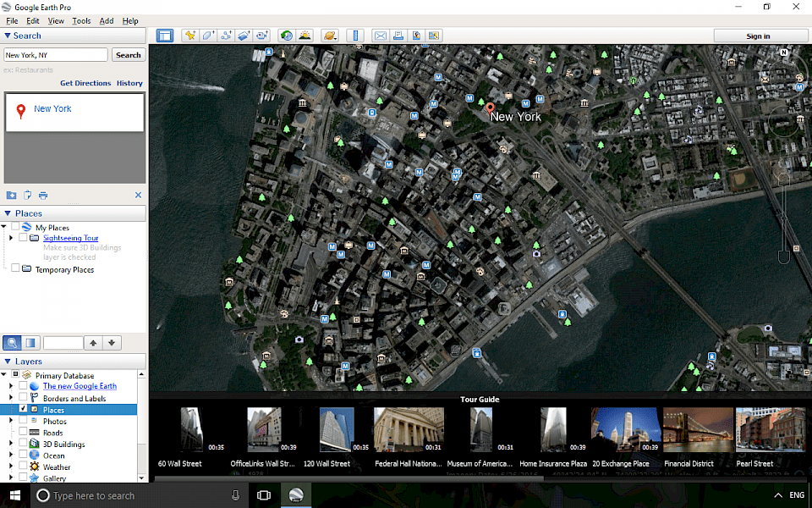Add a placemark with the pushpin tool

pyautogui.click(x=190, y=36)
